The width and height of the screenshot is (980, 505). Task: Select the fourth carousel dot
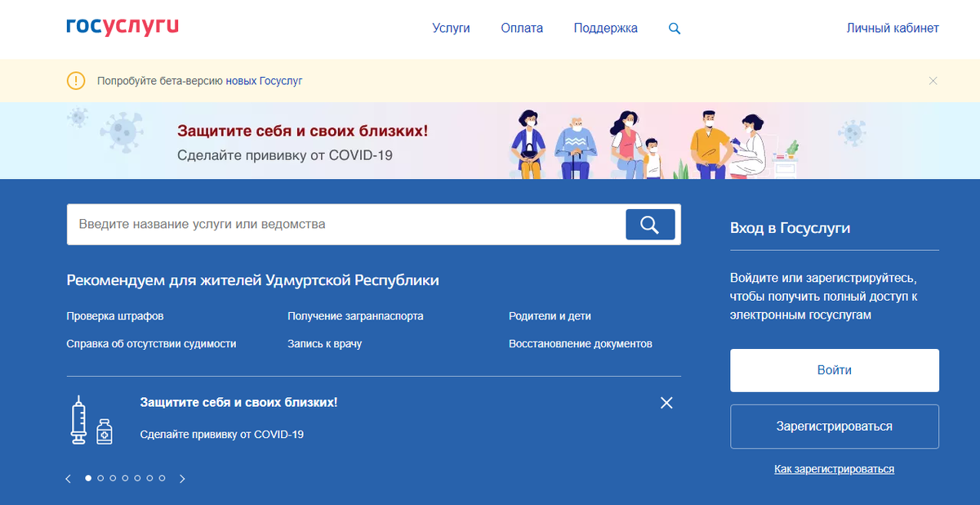tap(125, 478)
